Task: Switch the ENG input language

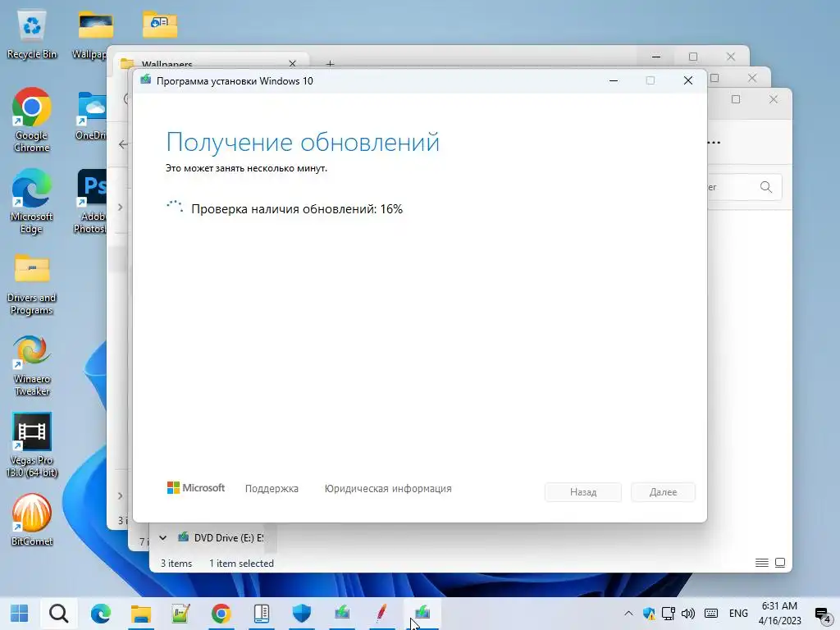Action: coord(738,614)
